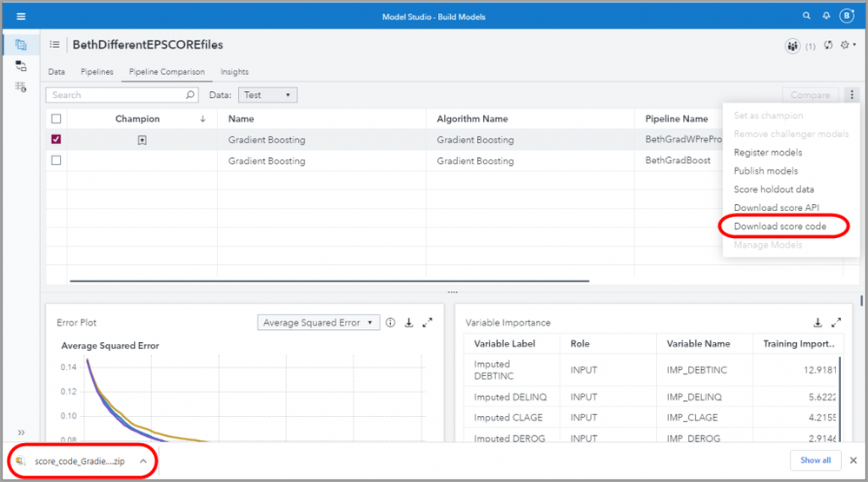
Task: Click the BethDifferentEPSCOREfiles project title
Action: click(148, 45)
